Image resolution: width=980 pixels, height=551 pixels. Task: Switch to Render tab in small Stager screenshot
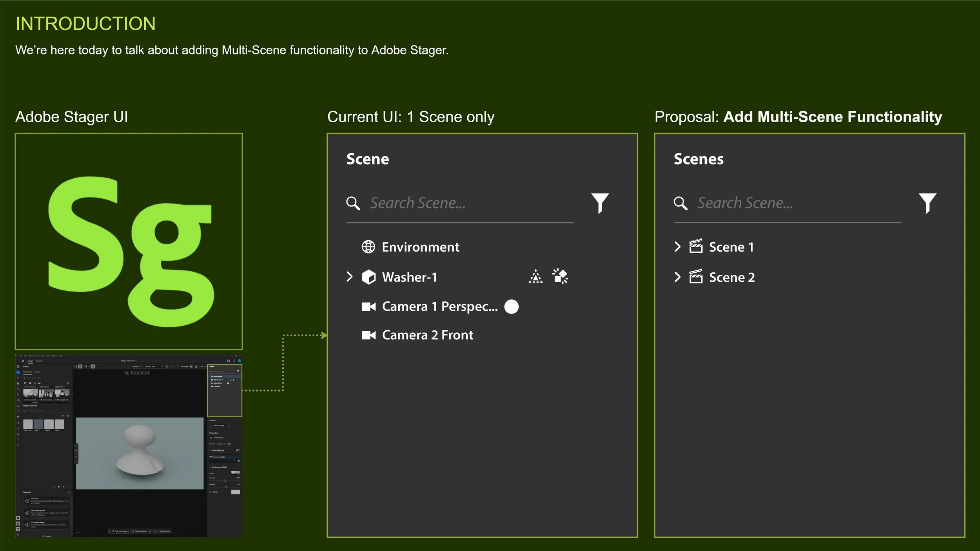pyautogui.click(x=39, y=361)
